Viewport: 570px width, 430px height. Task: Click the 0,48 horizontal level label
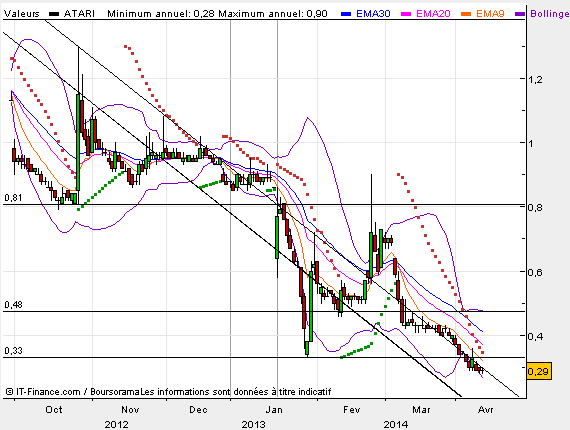coord(13,305)
